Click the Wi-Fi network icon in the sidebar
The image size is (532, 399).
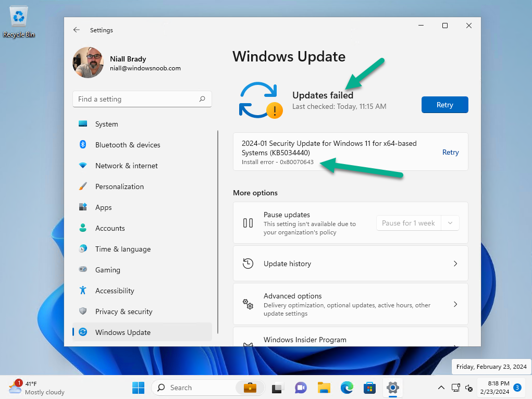click(x=83, y=166)
